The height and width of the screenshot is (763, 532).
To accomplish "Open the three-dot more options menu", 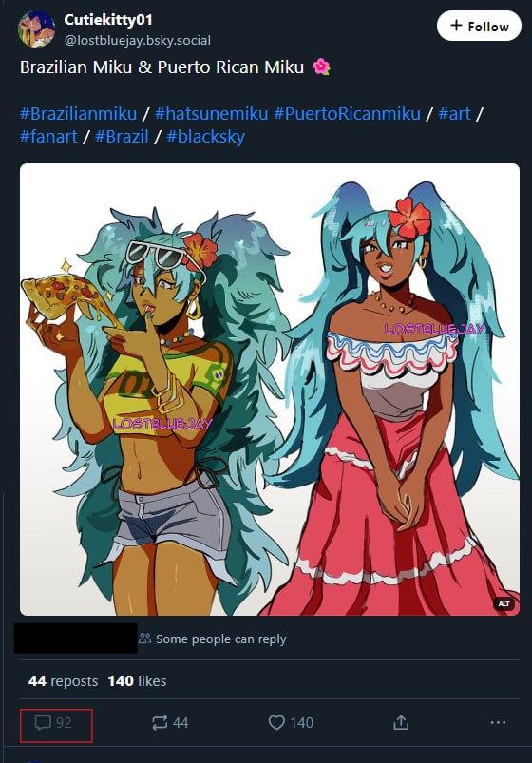I will pyautogui.click(x=498, y=722).
